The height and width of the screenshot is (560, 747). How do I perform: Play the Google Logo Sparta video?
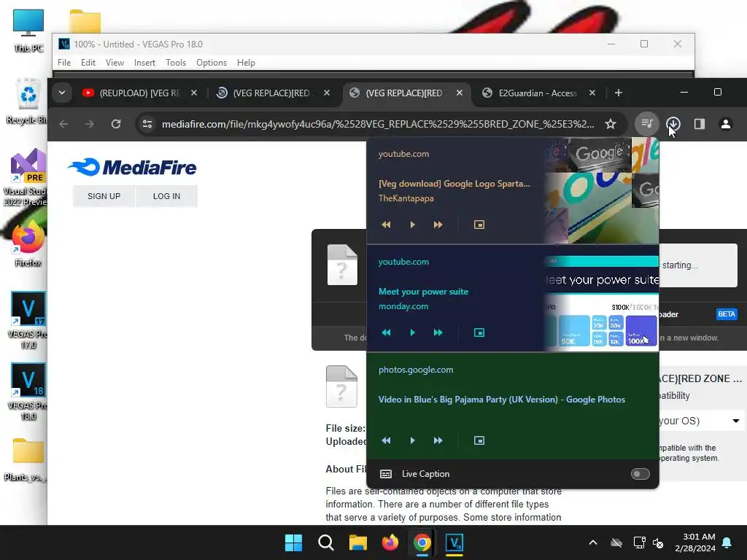tap(413, 225)
